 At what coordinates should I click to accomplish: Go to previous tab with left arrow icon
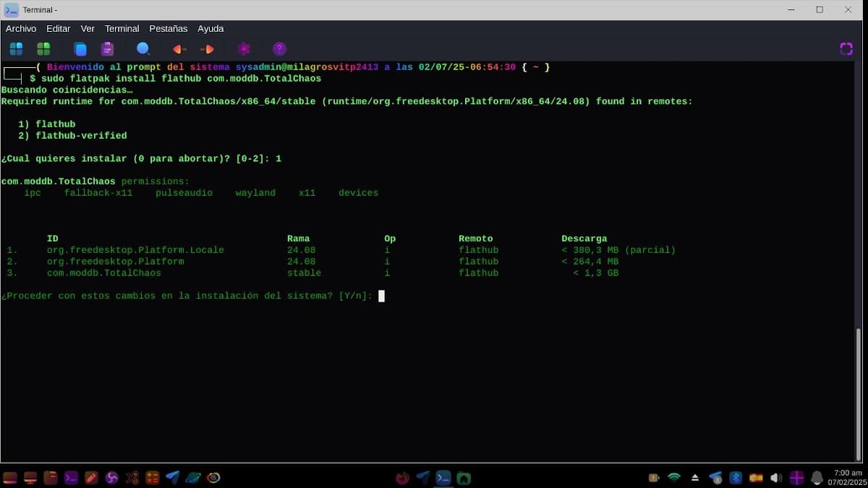tap(179, 49)
